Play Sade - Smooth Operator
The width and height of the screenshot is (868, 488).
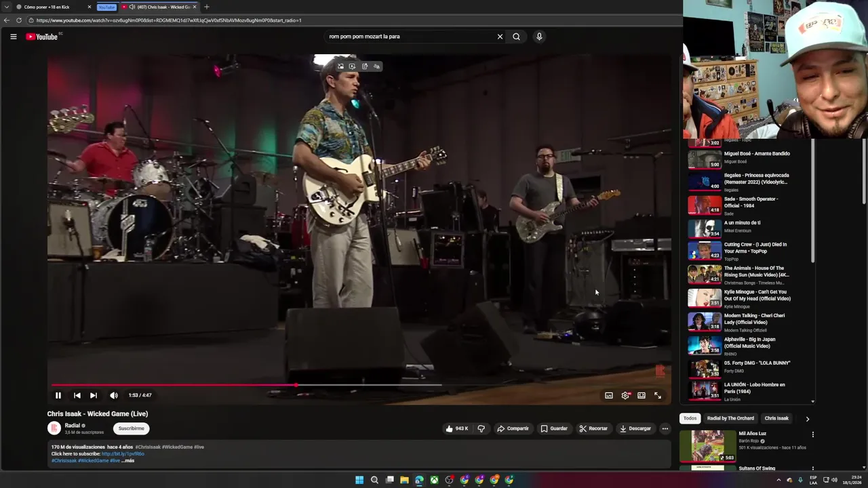tap(749, 205)
